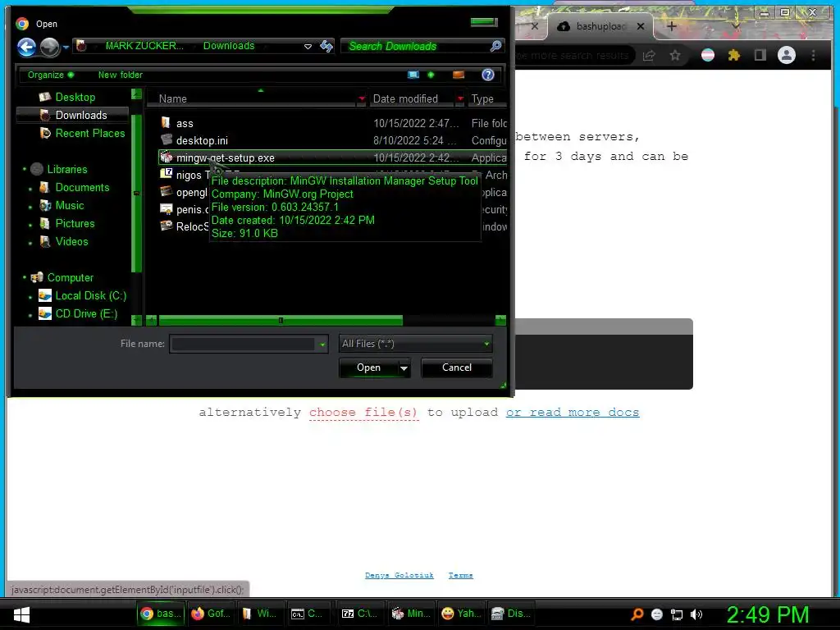Switch to the bashupload Chrome tab
The height and width of the screenshot is (630, 840).
600,26
